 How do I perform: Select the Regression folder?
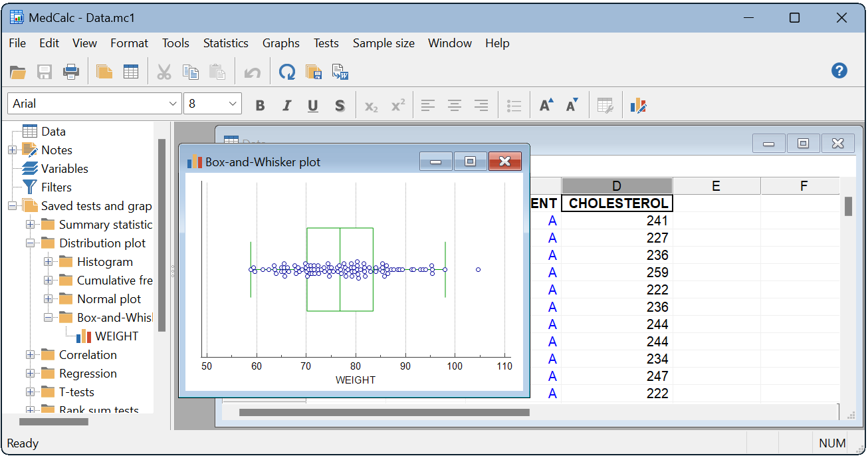click(x=88, y=374)
